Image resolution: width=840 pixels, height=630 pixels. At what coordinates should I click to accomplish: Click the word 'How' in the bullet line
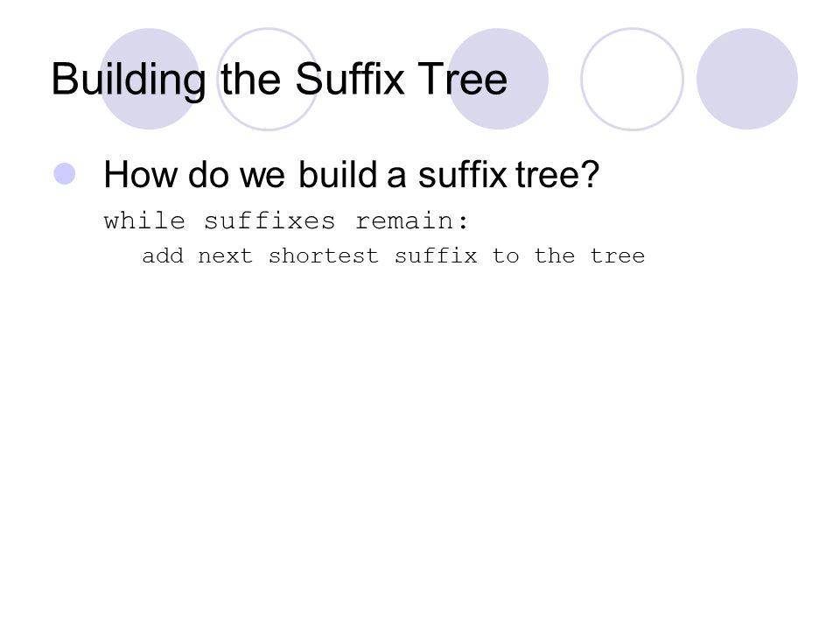139,175
